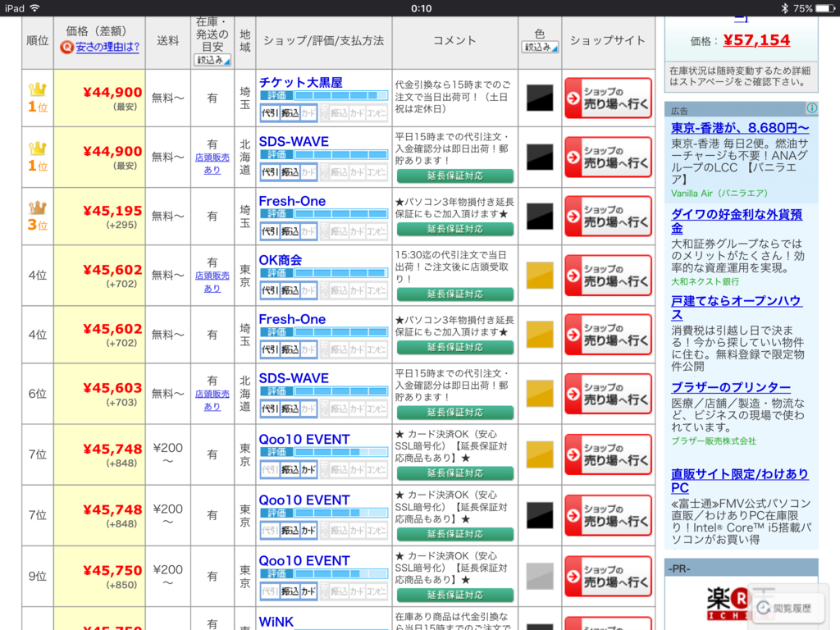Open the 安さの理由は? help link

pos(107,47)
